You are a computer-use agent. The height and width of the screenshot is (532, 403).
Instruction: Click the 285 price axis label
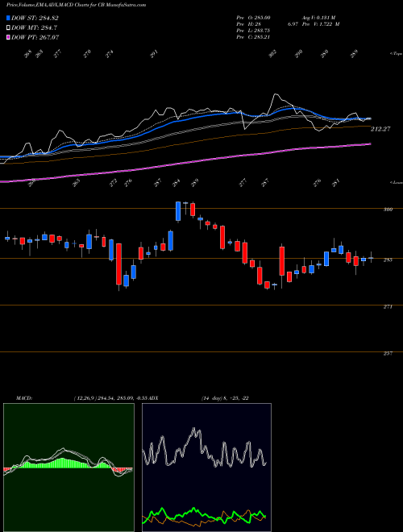(x=388, y=260)
